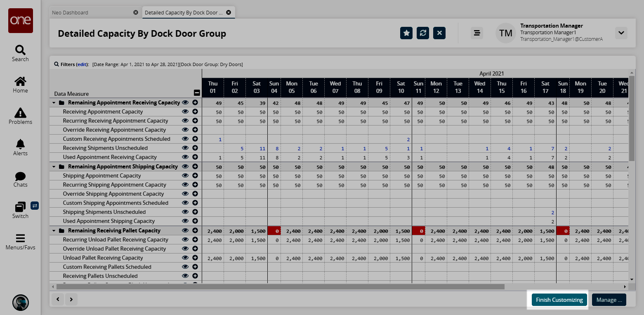This screenshot has height=315, width=644.
Task: Close report using header X icon
Action: (439, 33)
